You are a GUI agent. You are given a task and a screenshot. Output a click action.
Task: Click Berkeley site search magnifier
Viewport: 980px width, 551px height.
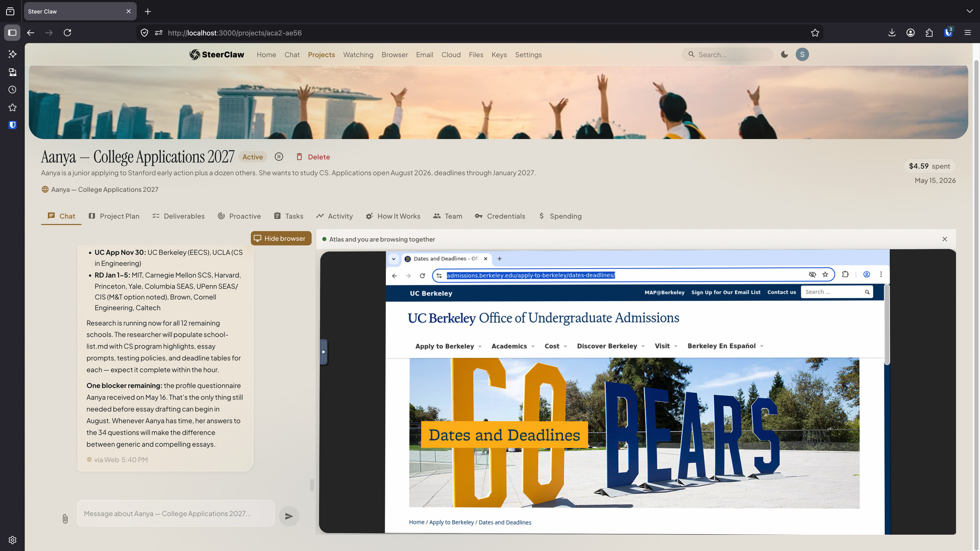867,292
